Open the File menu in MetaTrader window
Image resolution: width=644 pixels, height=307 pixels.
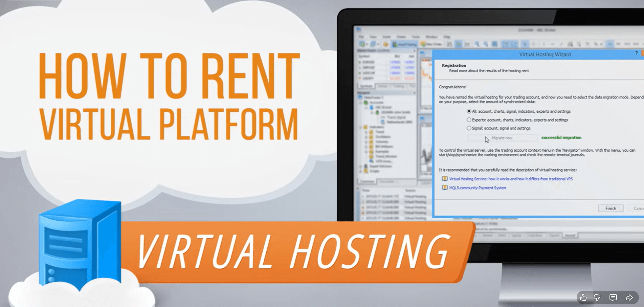tap(361, 37)
